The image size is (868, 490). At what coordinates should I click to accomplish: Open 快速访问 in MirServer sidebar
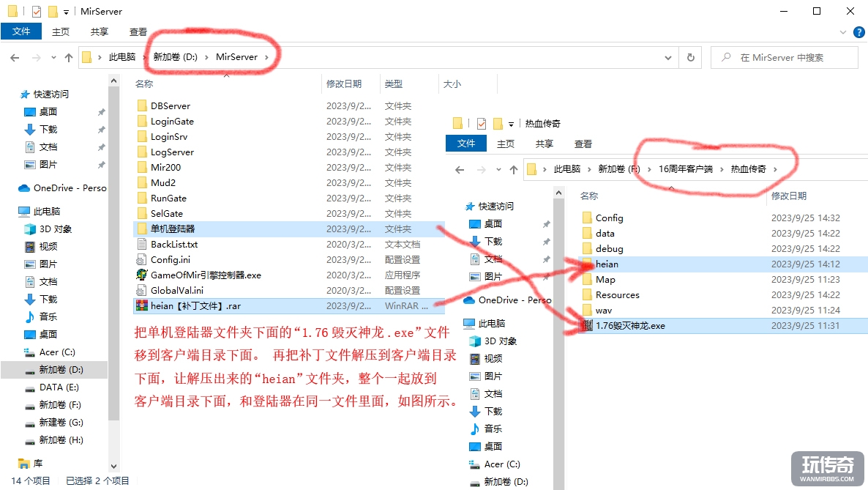pyautogui.click(x=51, y=94)
